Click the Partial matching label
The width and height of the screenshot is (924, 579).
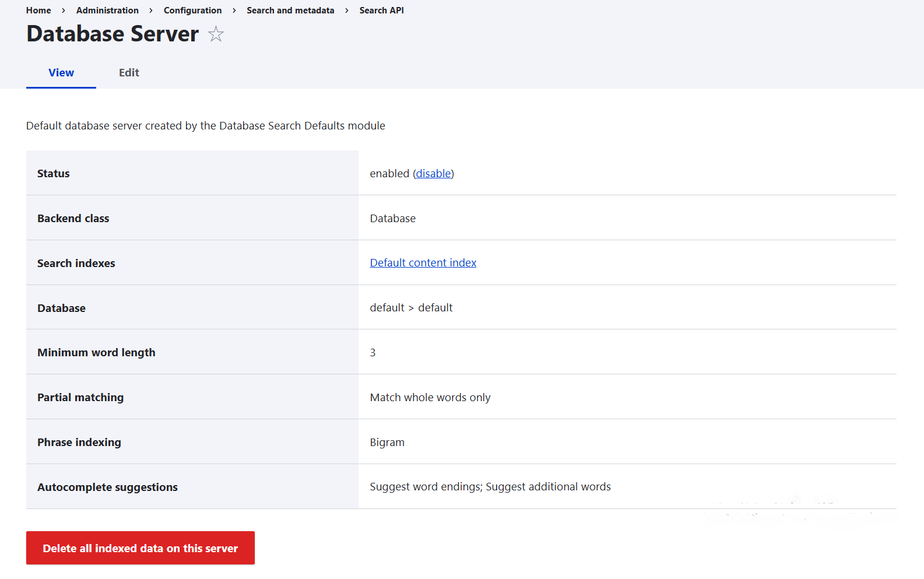(80, 398)
